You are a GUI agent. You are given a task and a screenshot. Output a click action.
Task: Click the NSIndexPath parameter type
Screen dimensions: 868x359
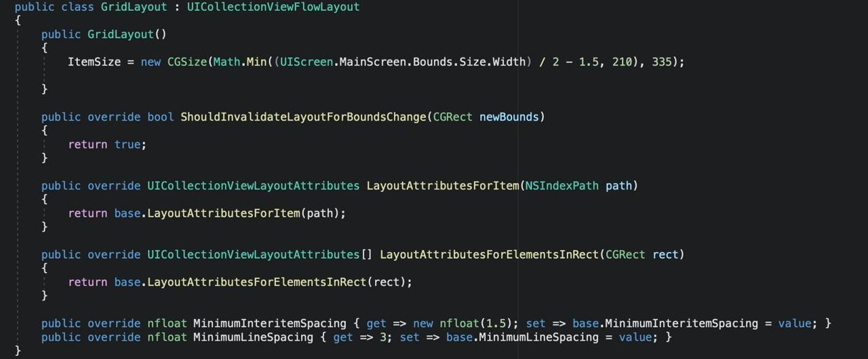click(562, 186)
